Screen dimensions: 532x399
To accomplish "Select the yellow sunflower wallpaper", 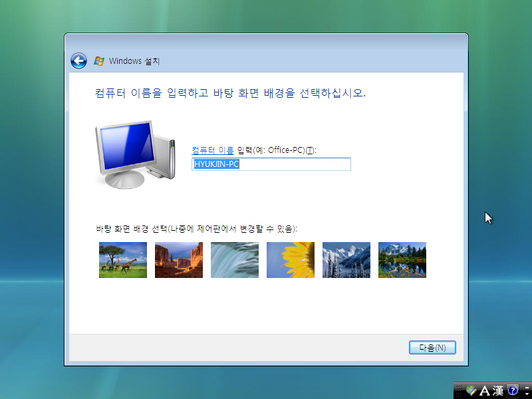I will (x=291, y=260).
